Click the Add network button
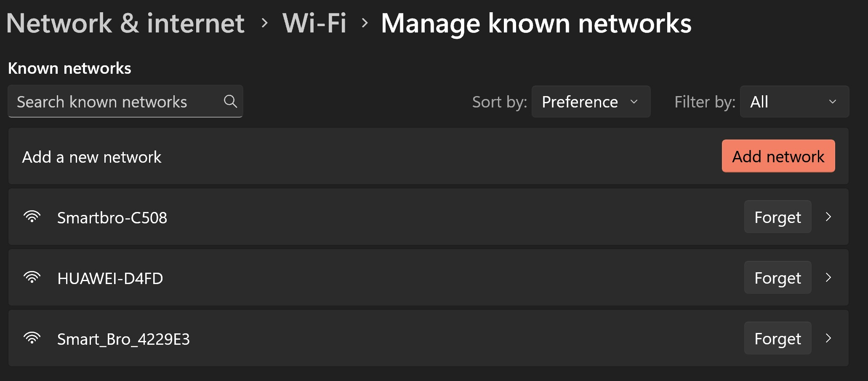The width and height of the screenshot is (868, 381). tap(778, 156)
